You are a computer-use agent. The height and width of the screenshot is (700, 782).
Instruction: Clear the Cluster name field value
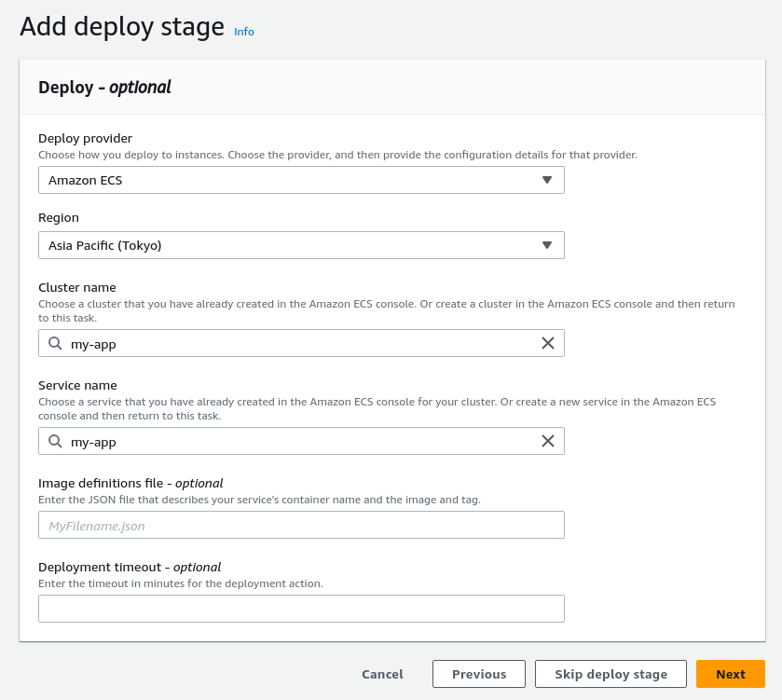coord(548,343)
